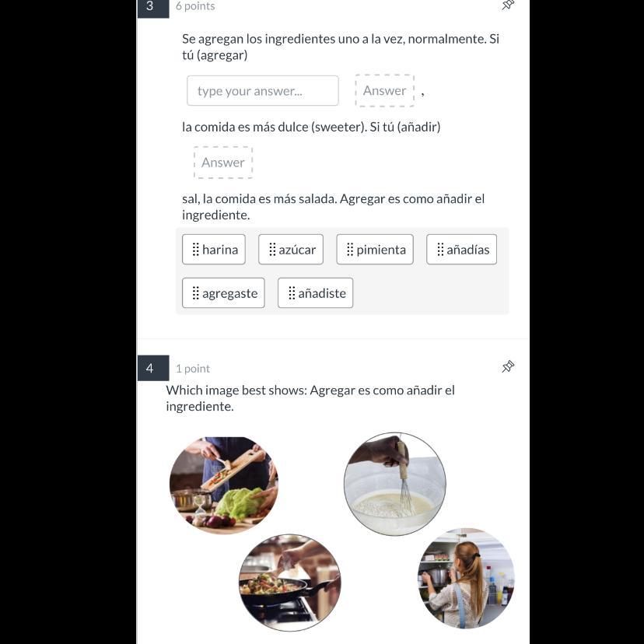644x644 pixels.
Task: Choose image of vegetables scraped from cutting board
Action: pyautogui.click(x=224, y=485)
